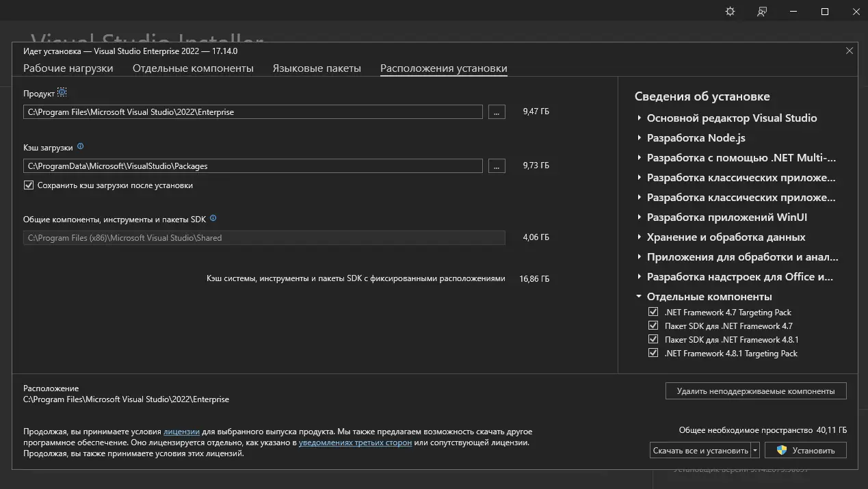Screen dimensions: 868x489
Task: Click the info icon beside Кэш загрузки
Action: (x=81, y=146)
